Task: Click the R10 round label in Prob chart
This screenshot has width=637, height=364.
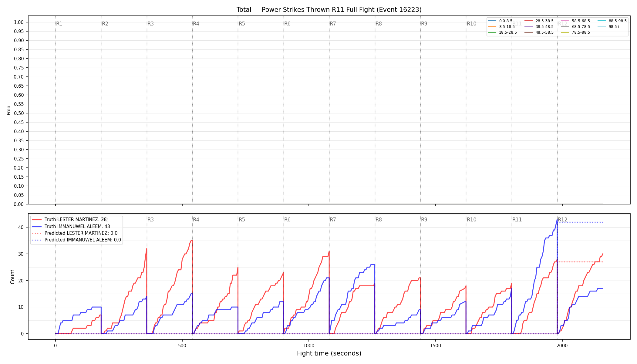Action: point(471,24)
